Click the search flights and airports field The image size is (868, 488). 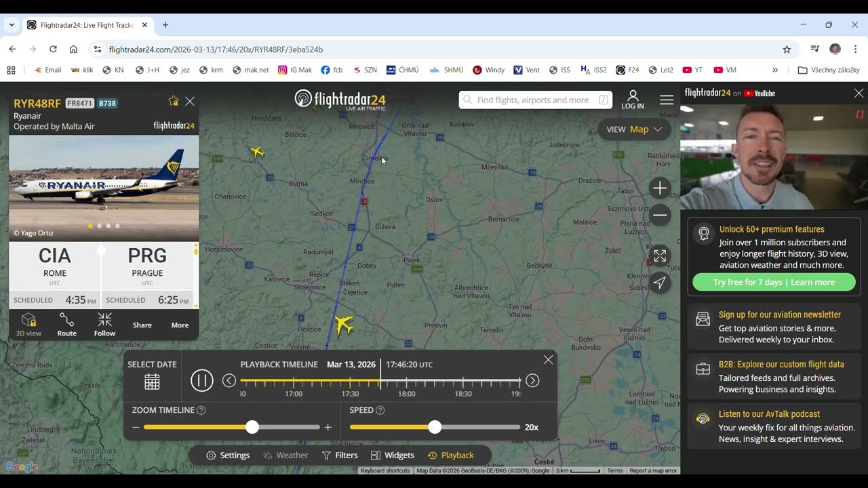pyautogui.click(x=536, y=100)
